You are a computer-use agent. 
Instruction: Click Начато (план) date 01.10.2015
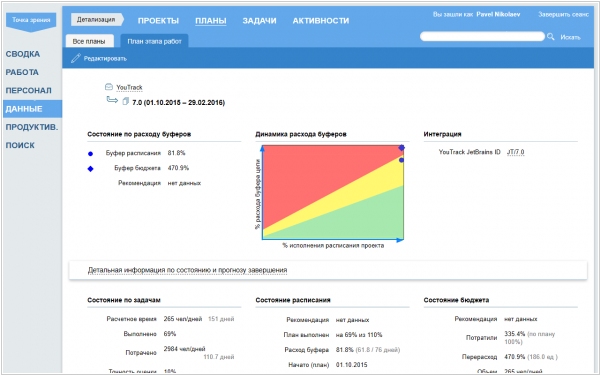click(x=351, y=365)
